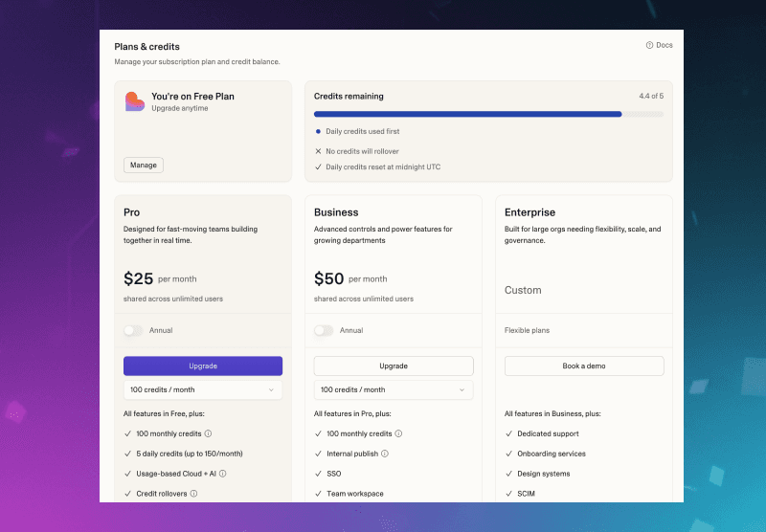Click the "Credits remaining" label
766x532 pixels.
coord(349,96)
